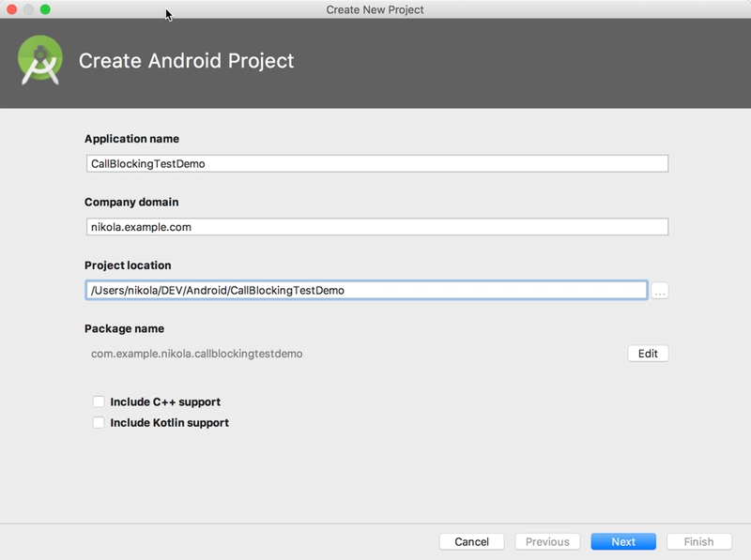This screenshot has width=751, height=560.
Task: Click the Android Studio logo in header
Action: pos(40,61)
